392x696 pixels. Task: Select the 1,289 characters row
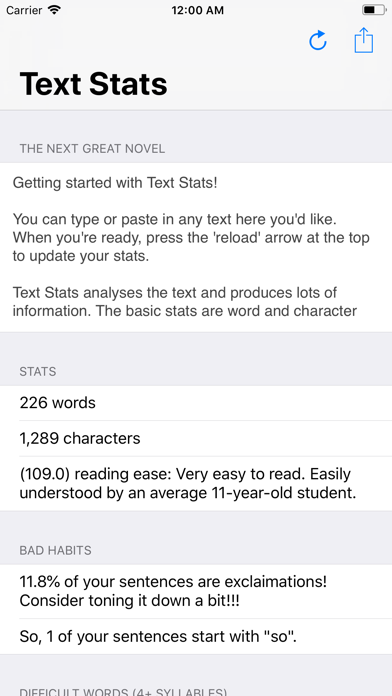[x=196, y=439]
